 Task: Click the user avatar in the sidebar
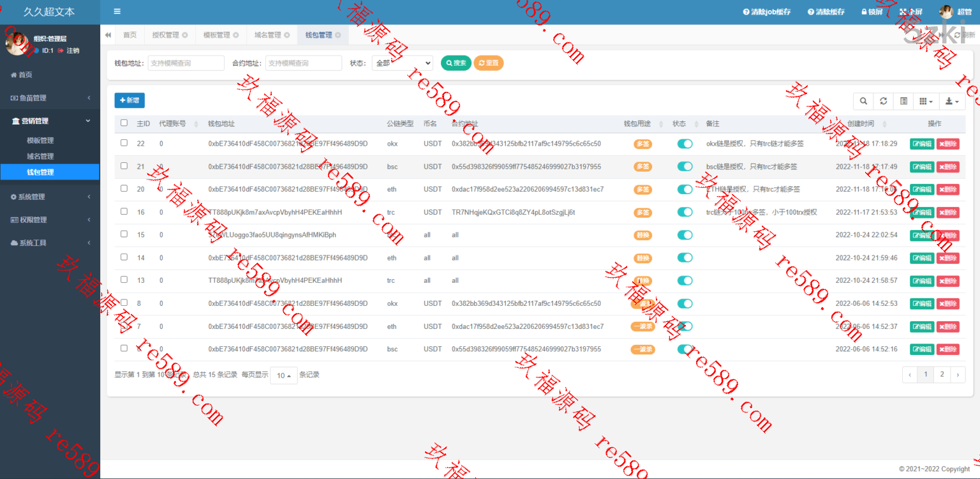click(x=17, y=44)
